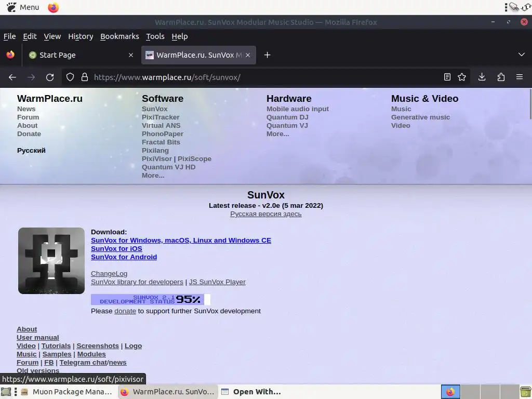Open SunVox library for developers link
Viewport: 532px width, 399px height.
(137, 282)
